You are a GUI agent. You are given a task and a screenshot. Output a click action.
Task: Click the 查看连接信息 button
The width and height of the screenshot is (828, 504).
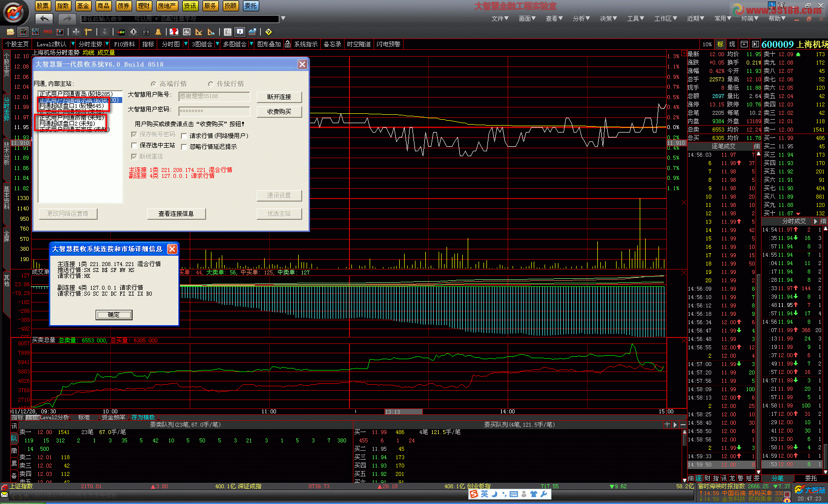[x=176, y=214]
